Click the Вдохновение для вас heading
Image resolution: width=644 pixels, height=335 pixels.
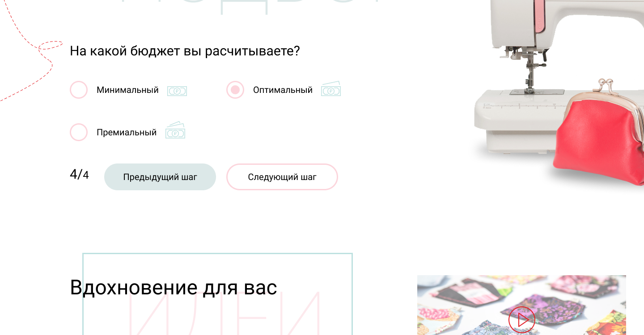174,287
